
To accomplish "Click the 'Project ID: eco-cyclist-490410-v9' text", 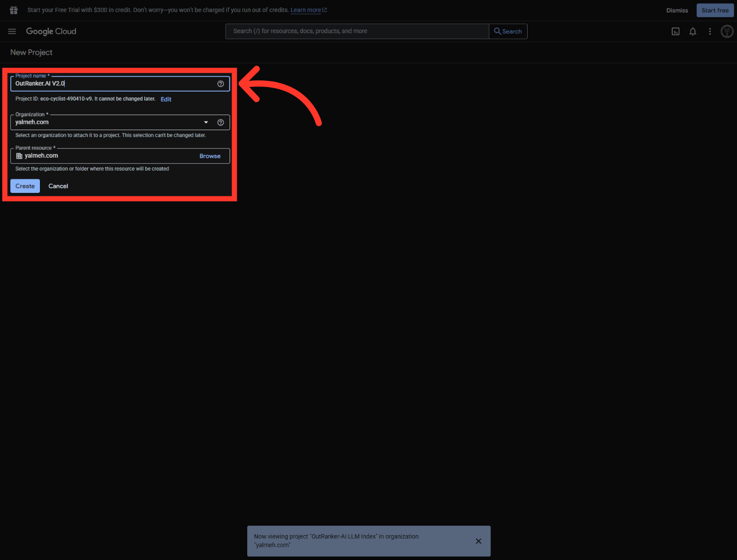I will point(54,99).
